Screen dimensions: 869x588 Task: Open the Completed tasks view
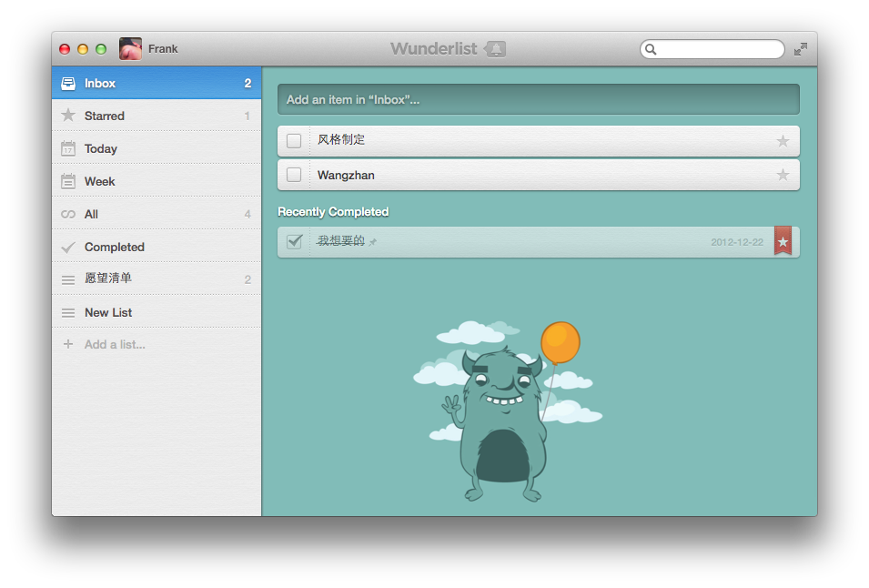pos(157,248)
